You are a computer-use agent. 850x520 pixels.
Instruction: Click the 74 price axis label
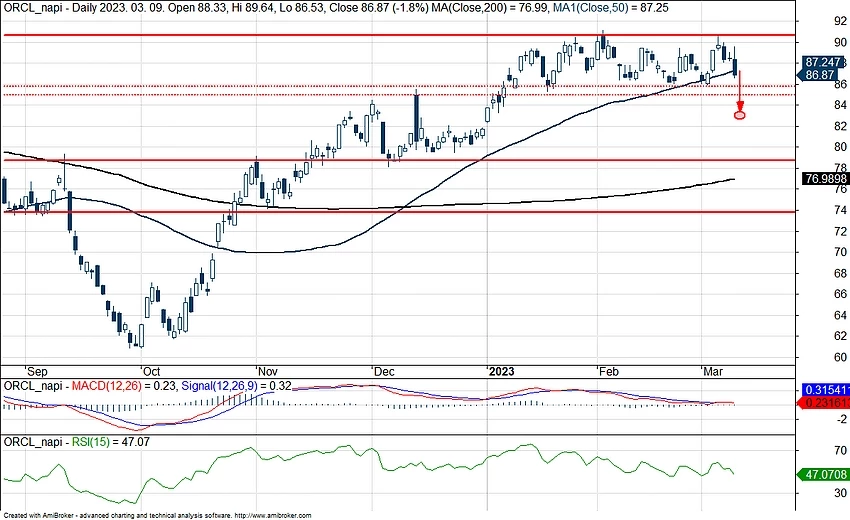click(x=840, y=210)
